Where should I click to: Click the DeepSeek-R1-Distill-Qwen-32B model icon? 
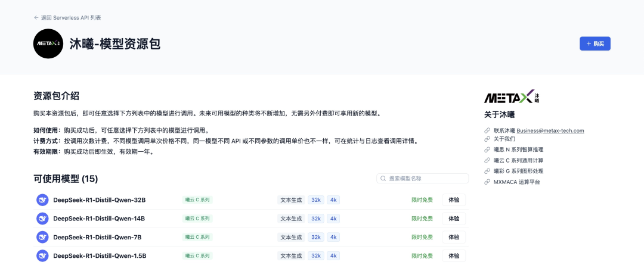(x=43, y=200)
